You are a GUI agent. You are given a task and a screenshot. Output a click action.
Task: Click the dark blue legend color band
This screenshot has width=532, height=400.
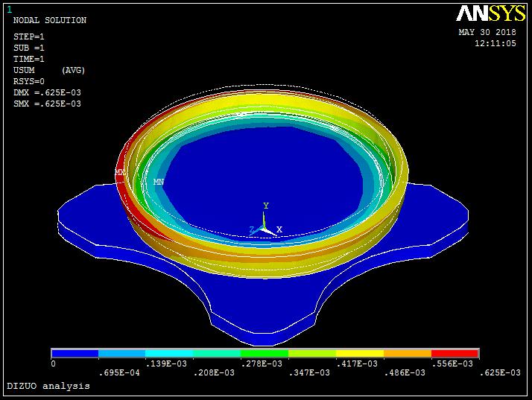pyautogui.click(x=75, y=354)
